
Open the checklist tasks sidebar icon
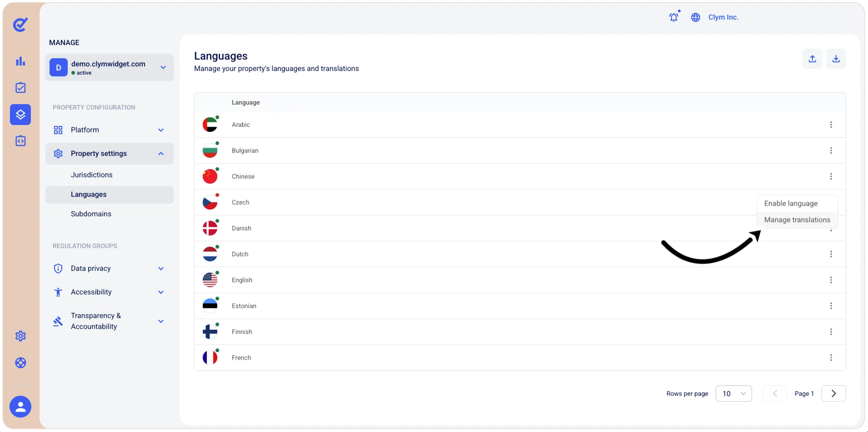[x=20, y=88]
